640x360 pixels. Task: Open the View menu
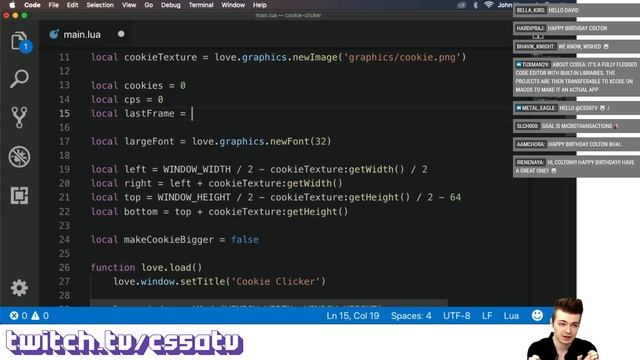click(x=129, y=5)
